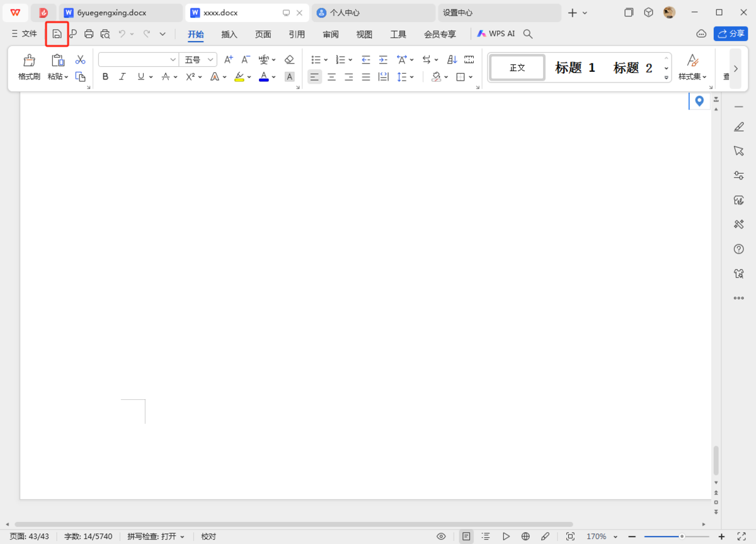Select the format painter (格式刷) tool
The image size is (756, 544).
click(28, 66)
